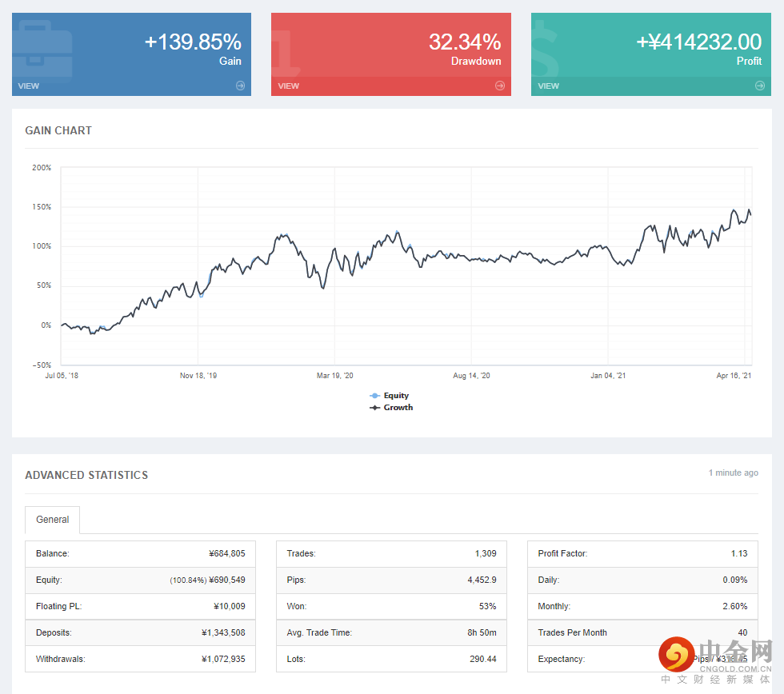
Task: Click the +¥414232.00 profit value
Action: (699, 42)
